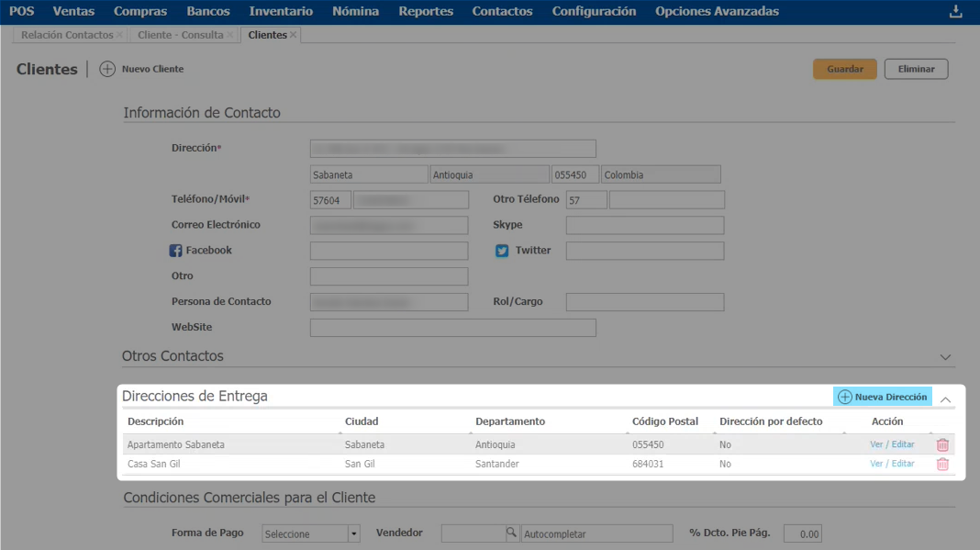The image size is (980, 550).
Task: Click the Guardar button
Action: pos(844,69)
